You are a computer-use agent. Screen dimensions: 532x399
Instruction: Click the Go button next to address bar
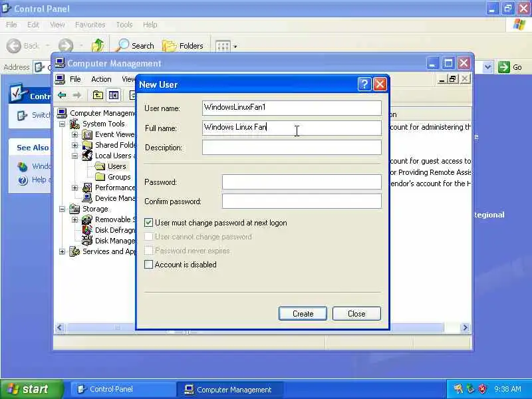coord(510,67)
